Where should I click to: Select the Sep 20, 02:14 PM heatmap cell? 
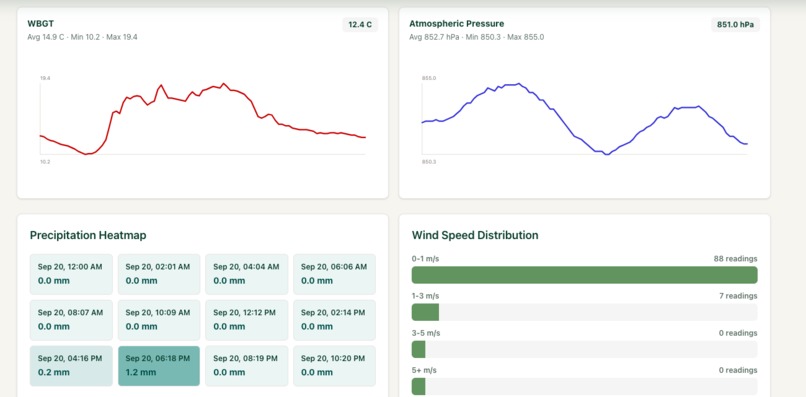[334, 320]
